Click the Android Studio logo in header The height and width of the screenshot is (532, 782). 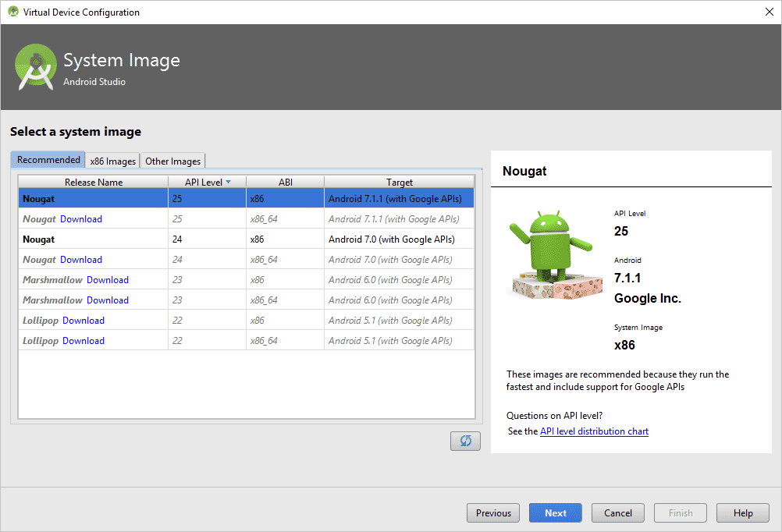tap(36, 67)
